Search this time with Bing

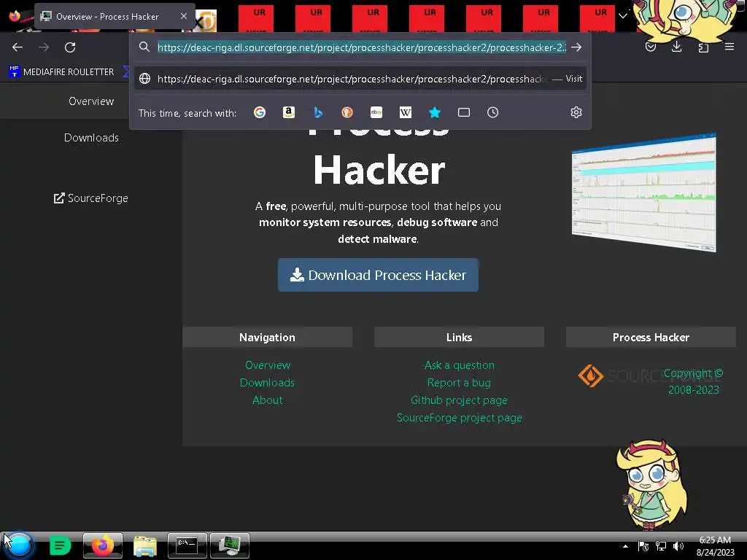[318, 112]
